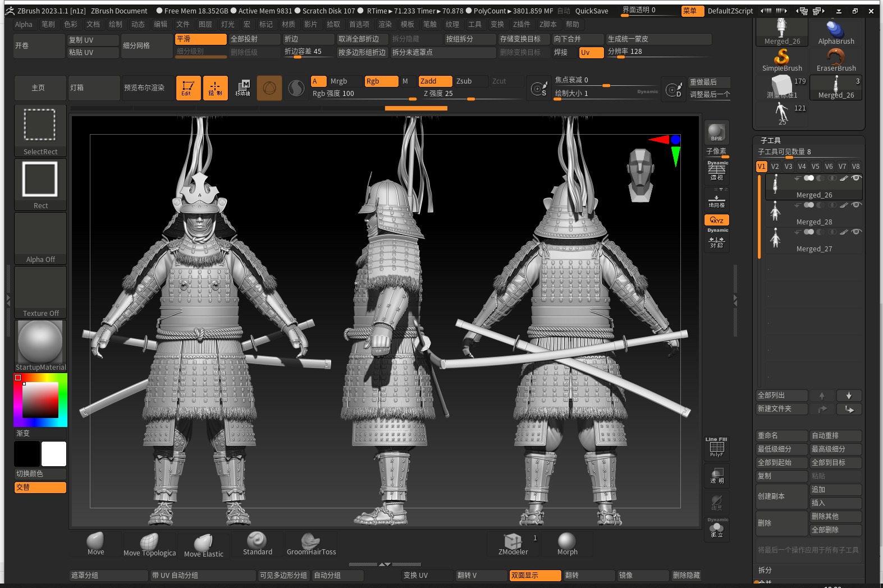
Task: Pick a color in the color picker square
Action: click(40, 400)
